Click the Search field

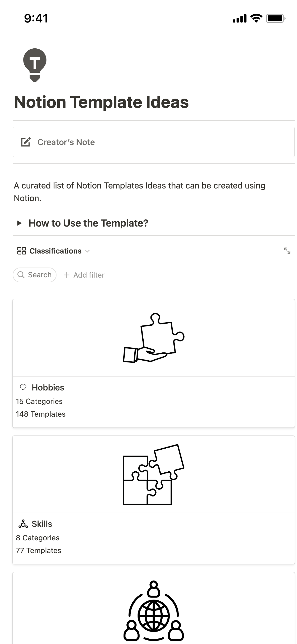click(40, 275)
